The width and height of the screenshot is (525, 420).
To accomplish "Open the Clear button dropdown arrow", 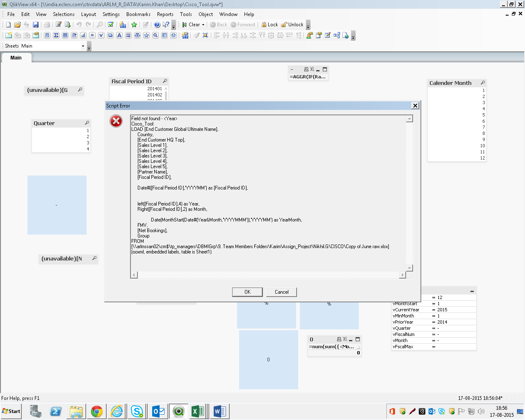I will pyautogui.click(x=203, y=25).
